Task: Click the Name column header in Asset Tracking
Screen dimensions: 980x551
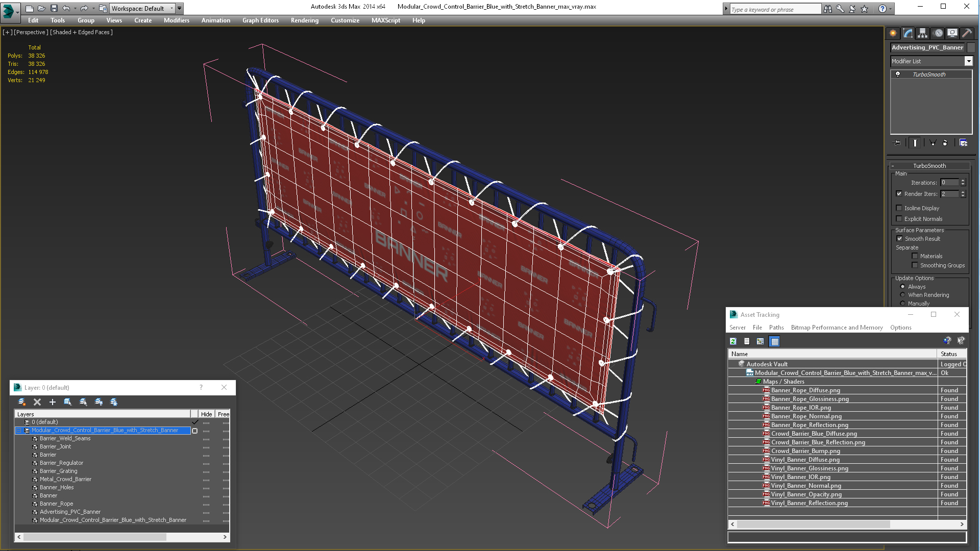Action: click(832, 354)
